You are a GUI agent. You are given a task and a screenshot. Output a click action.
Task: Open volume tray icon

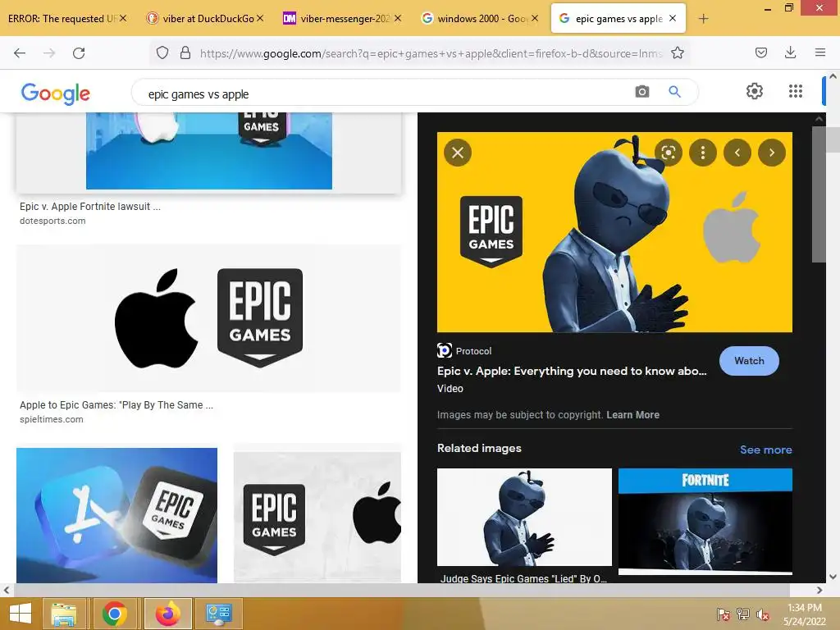point(762,614)
